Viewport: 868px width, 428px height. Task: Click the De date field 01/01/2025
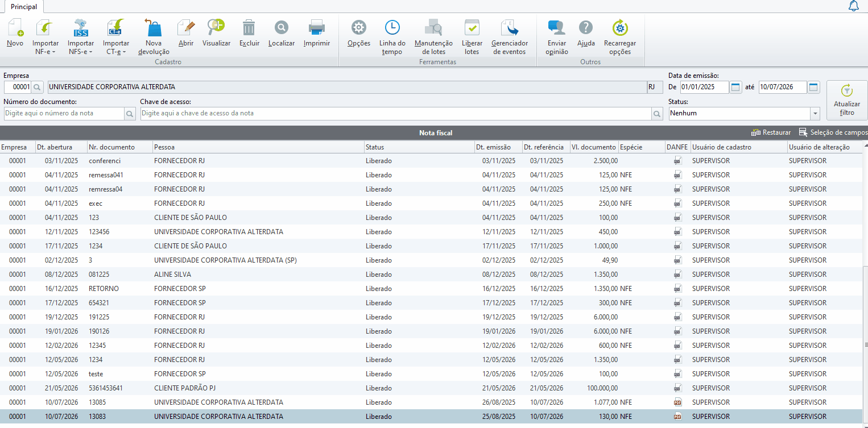705,88
